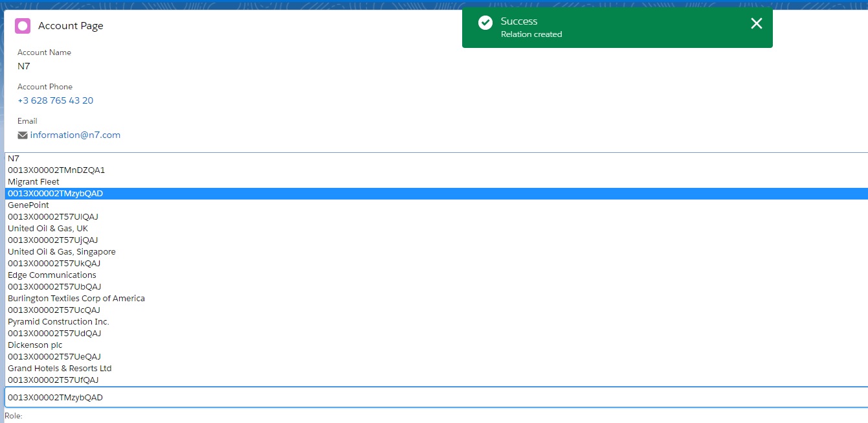Select Dickenson plc in the list
Image resolution: width=868 pixels, height=423 pixels.
pyautogui.click(x=35, y=345)
